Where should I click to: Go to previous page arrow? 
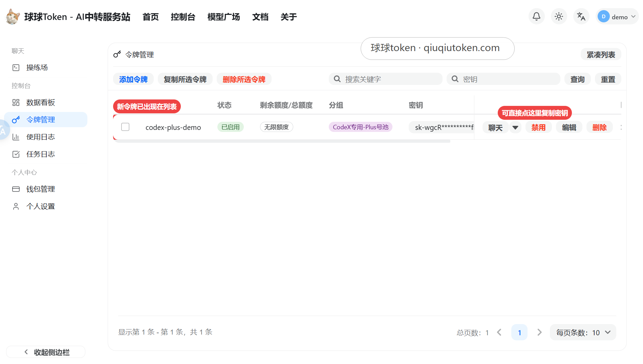click(499, 333)
